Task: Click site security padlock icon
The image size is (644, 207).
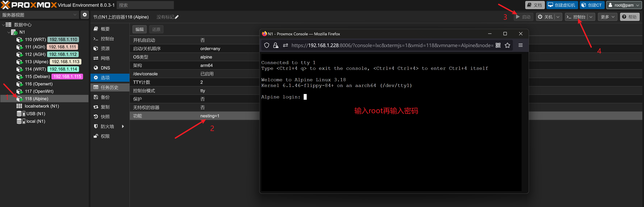Action: click(275, 45)
